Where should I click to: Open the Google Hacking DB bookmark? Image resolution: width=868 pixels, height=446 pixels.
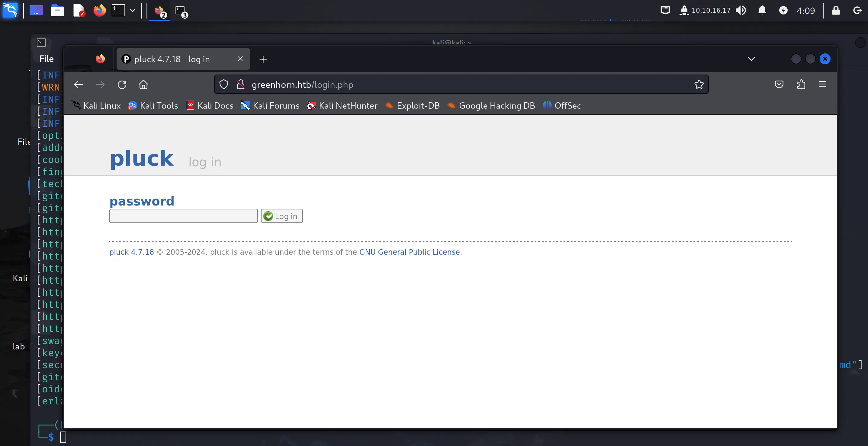tap(491, 106)
